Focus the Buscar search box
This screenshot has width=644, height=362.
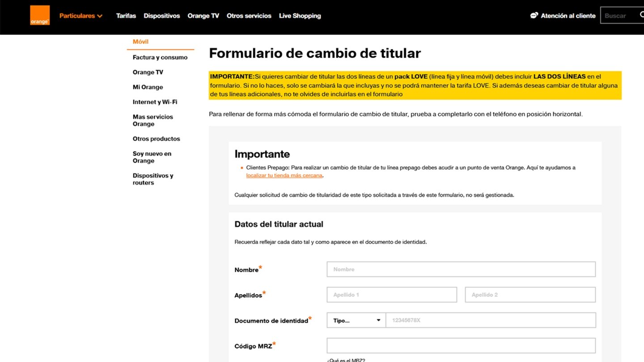click(622, 16)
